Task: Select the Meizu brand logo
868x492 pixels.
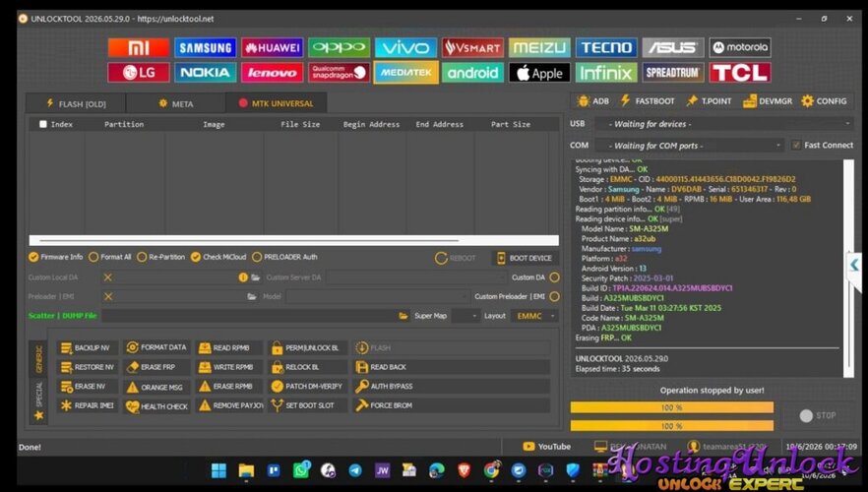Action: pyautogui.click(x=539, y=47)
